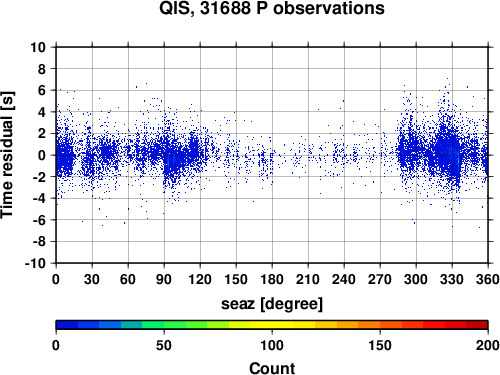Click the plot title 'QIS, 31688 P observations'
The image size is (500, 375).
(272, 8)
